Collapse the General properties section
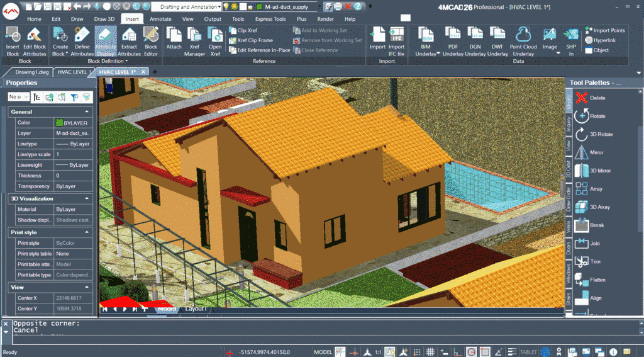The height and width of the screenshot is (357, 644). tap(87, 111)
